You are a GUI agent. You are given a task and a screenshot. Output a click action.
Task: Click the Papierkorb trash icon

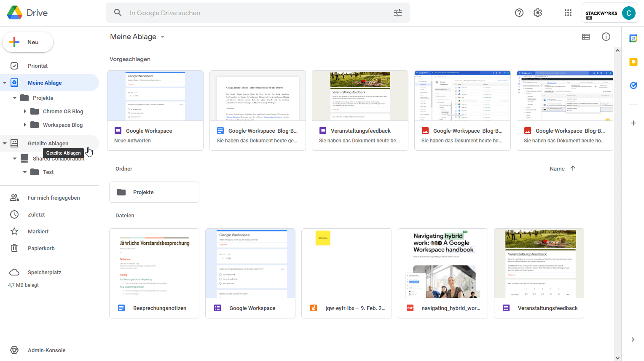tap(14, 248)
